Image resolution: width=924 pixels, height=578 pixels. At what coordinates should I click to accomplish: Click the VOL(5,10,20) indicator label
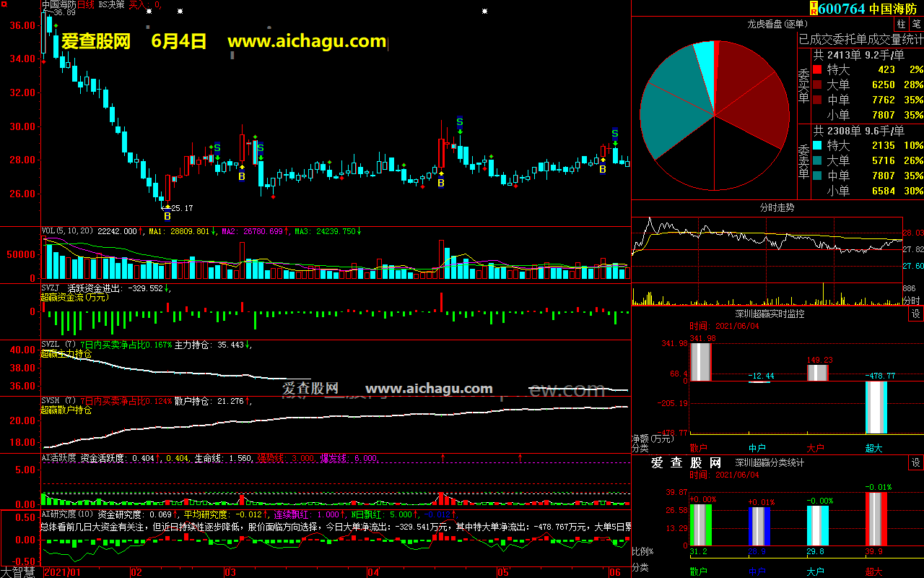(68, 231)
